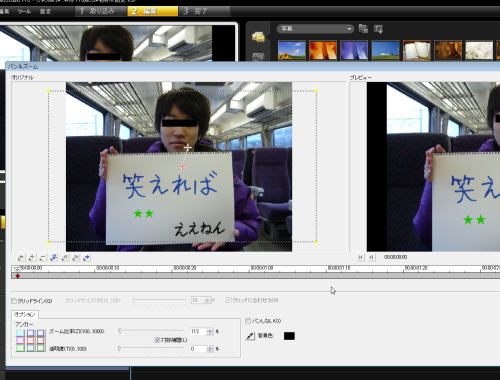Select the top-left cyan anchor box
The height and width of the screenshot is (380, 500).
click(x=20, y=333)
